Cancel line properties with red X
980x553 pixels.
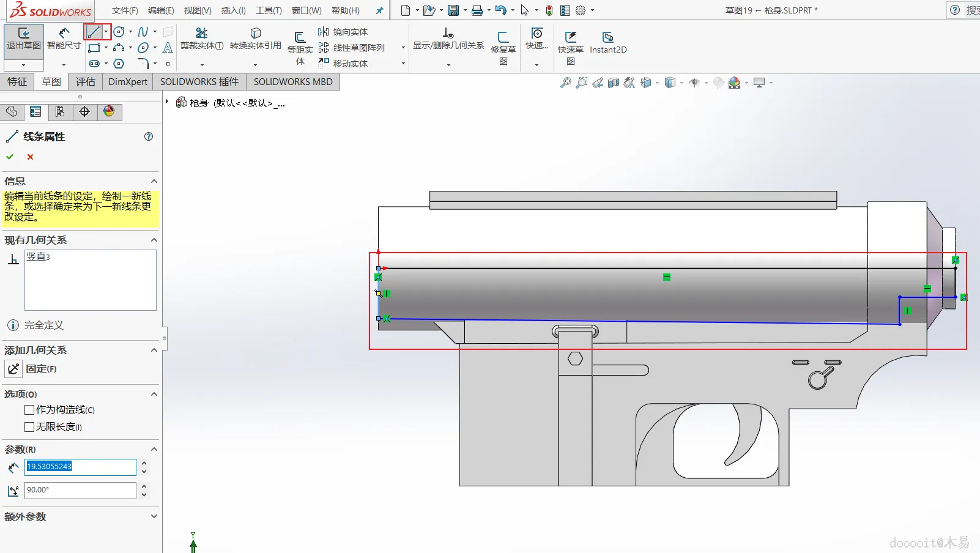(x=30, y=157)
